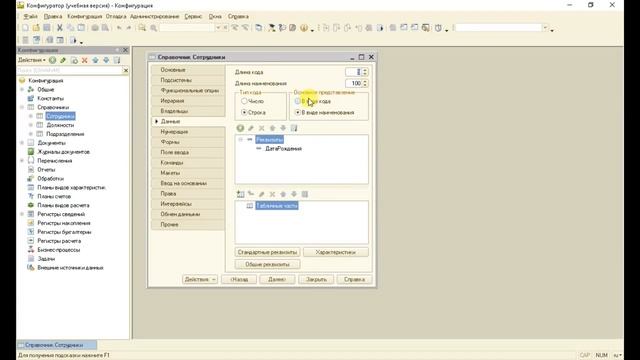Click red Delete cross in Конфигурация panel

point(84,60)
